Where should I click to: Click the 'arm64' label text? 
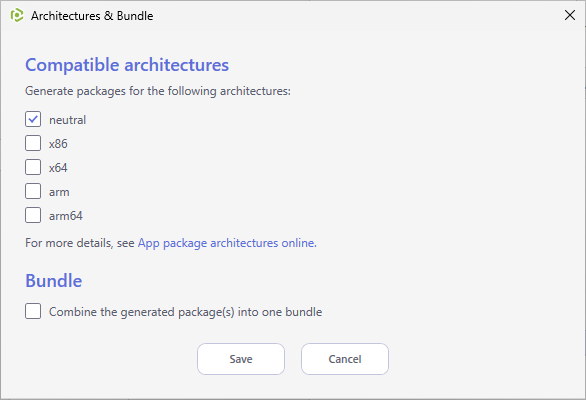pos(66,216)
